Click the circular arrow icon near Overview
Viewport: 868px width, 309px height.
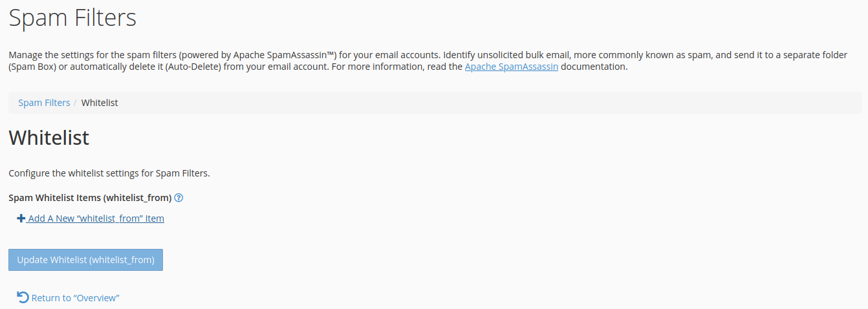[23, 297]
